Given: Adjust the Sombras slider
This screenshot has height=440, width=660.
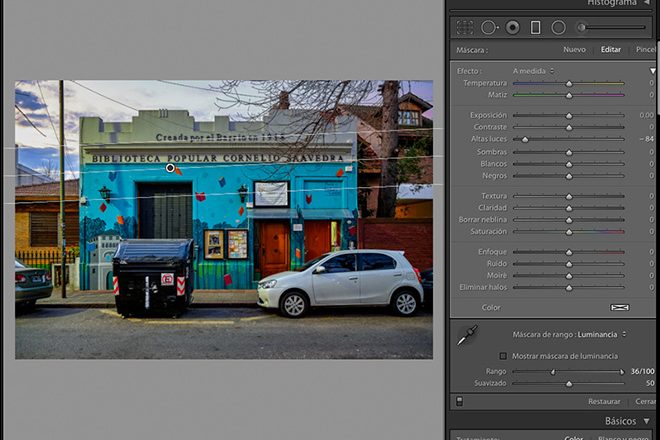Looking at the screenshot, I should pyautogui.click(x=569, y=152).
